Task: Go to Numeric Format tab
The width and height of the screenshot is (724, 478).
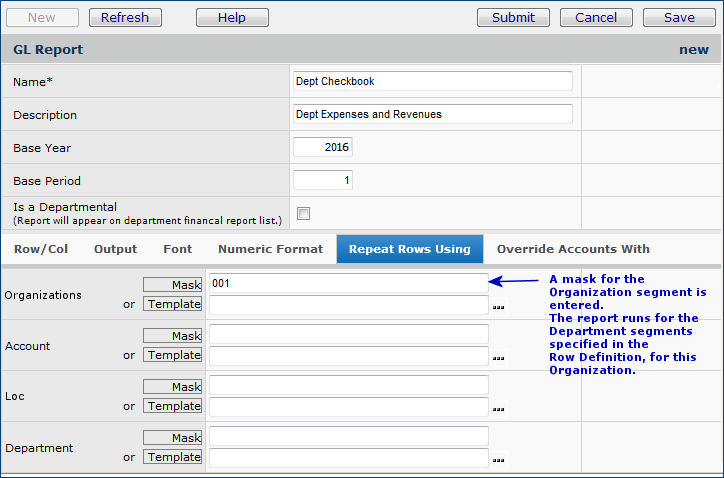Action: [x=270, y=249]
